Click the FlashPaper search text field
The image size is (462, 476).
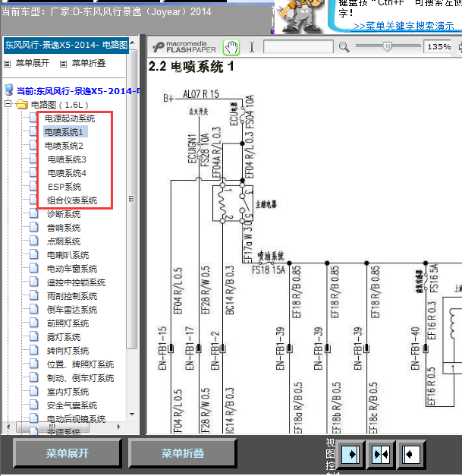click(298, 47)
